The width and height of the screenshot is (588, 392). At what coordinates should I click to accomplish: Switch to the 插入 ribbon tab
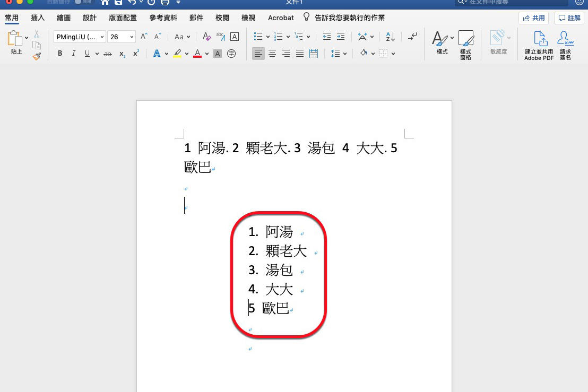point(37,18)
